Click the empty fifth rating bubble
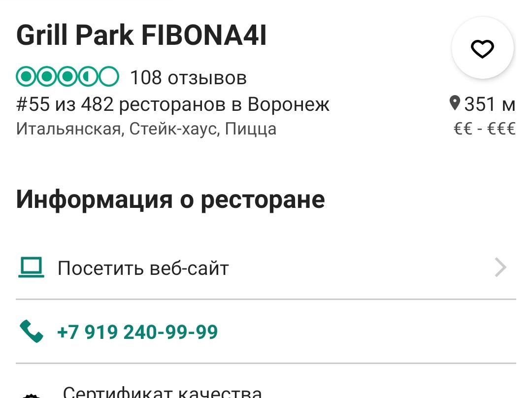532x398 pixels. click(109, 77)
